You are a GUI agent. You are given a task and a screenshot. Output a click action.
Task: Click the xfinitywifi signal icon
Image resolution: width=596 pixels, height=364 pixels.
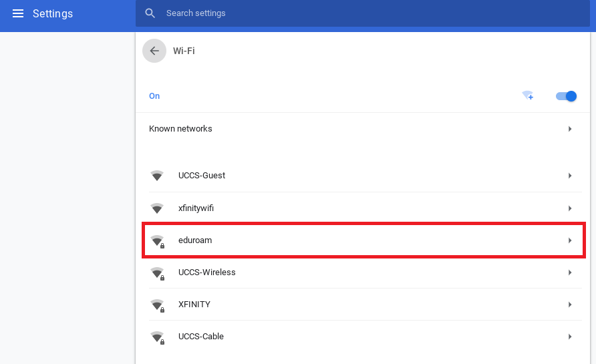tap(156, 208)
